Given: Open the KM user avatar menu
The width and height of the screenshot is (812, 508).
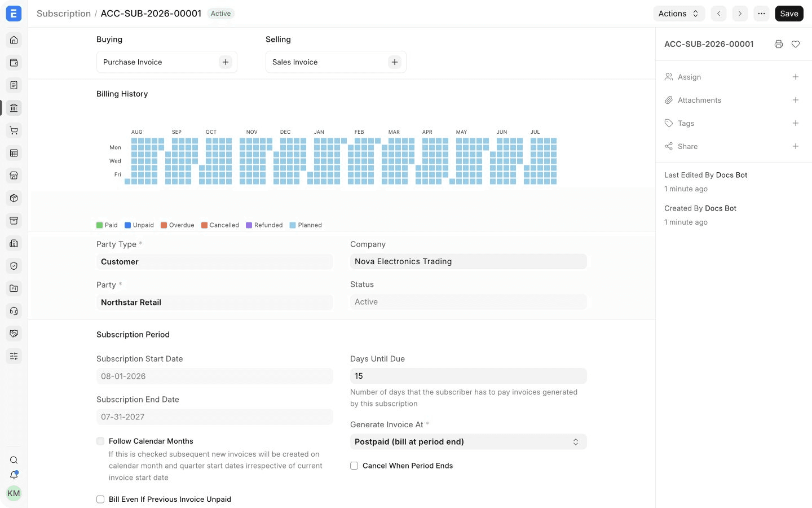Looking at the screenshot, I should (14, 493).
